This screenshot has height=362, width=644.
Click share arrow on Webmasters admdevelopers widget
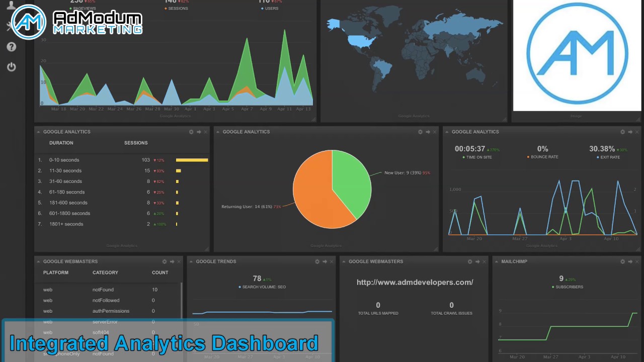[x=477, y=261]
